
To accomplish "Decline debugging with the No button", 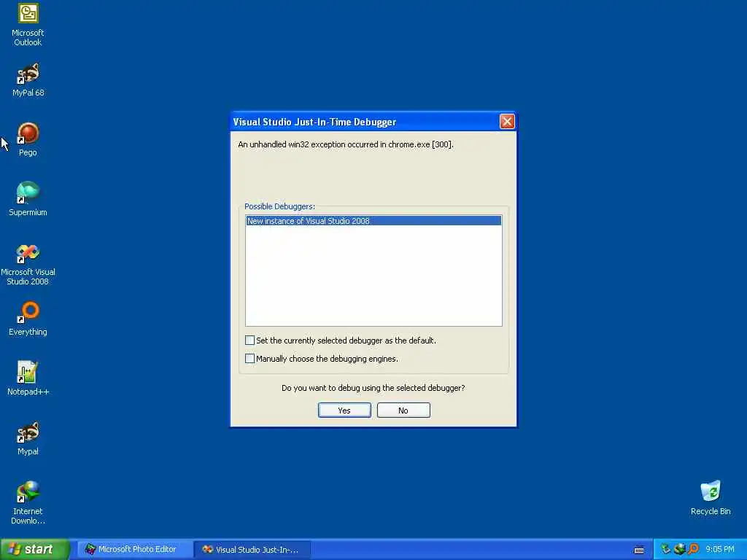I will click(x=403, y=410).
